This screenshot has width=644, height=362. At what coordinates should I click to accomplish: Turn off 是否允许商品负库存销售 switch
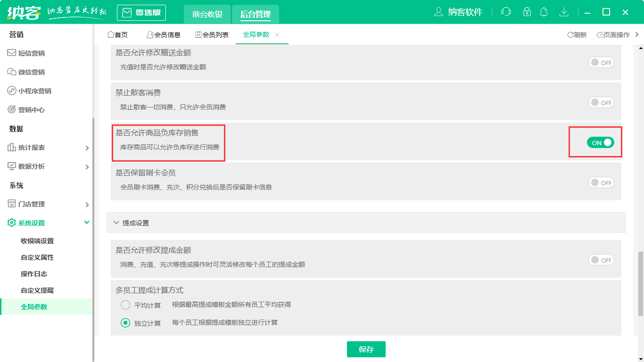600,142
